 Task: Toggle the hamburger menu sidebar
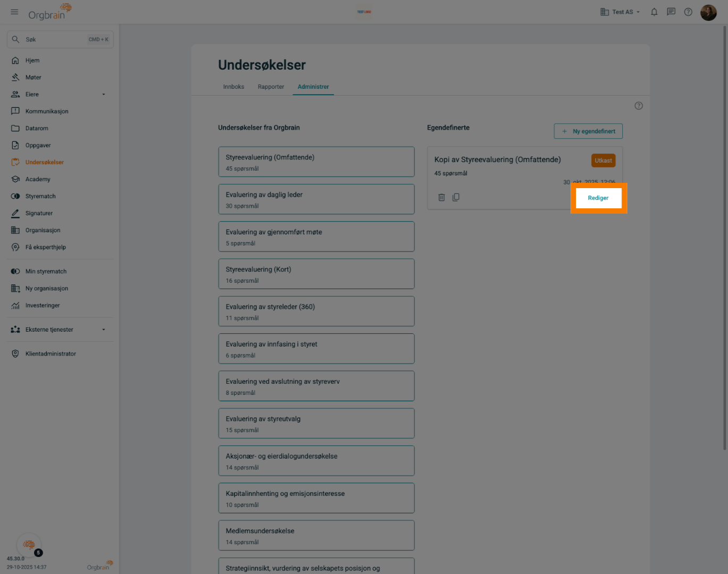[14, 12]
